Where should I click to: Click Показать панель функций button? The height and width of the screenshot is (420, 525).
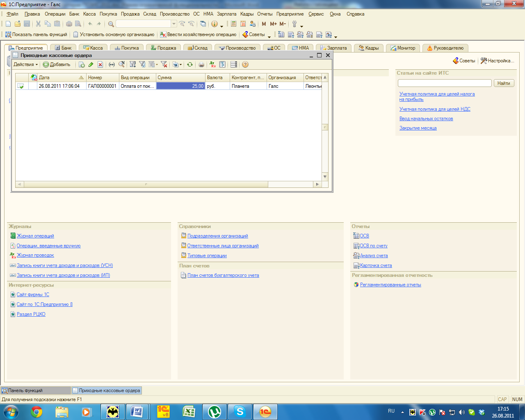pos(36,34)
